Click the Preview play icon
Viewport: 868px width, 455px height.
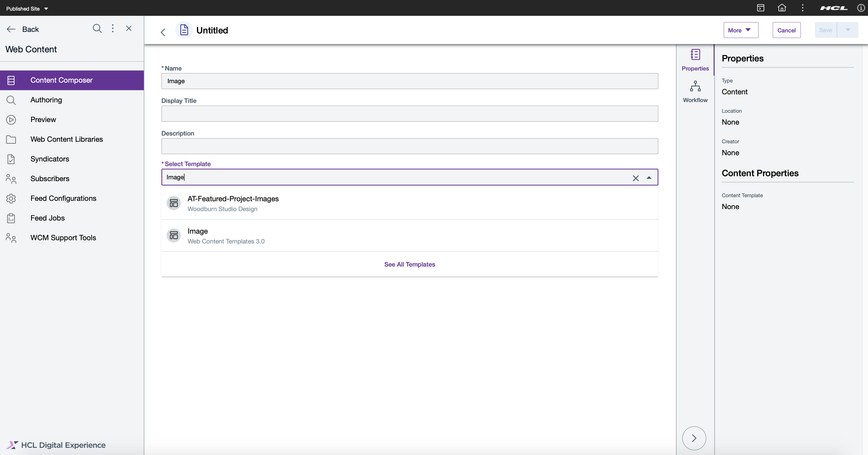11,120
